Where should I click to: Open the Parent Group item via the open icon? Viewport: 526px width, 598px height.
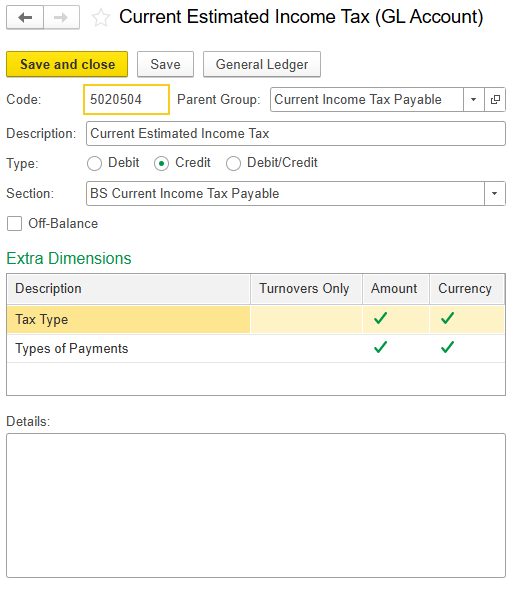click(495, 100)
